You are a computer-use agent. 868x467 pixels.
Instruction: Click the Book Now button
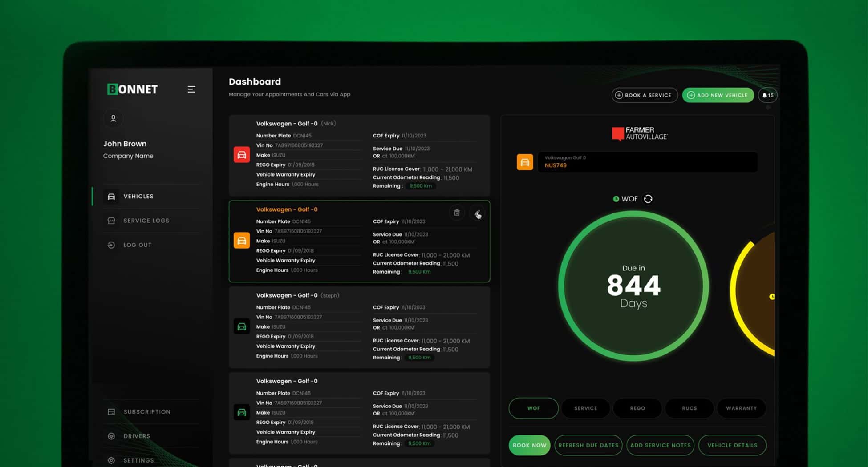click(x=530, y=445)
